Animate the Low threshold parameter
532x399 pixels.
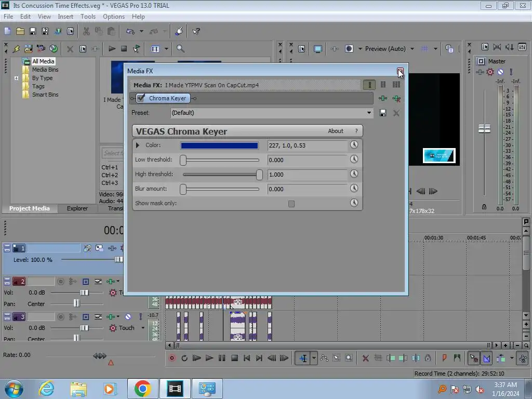[354, 159]
